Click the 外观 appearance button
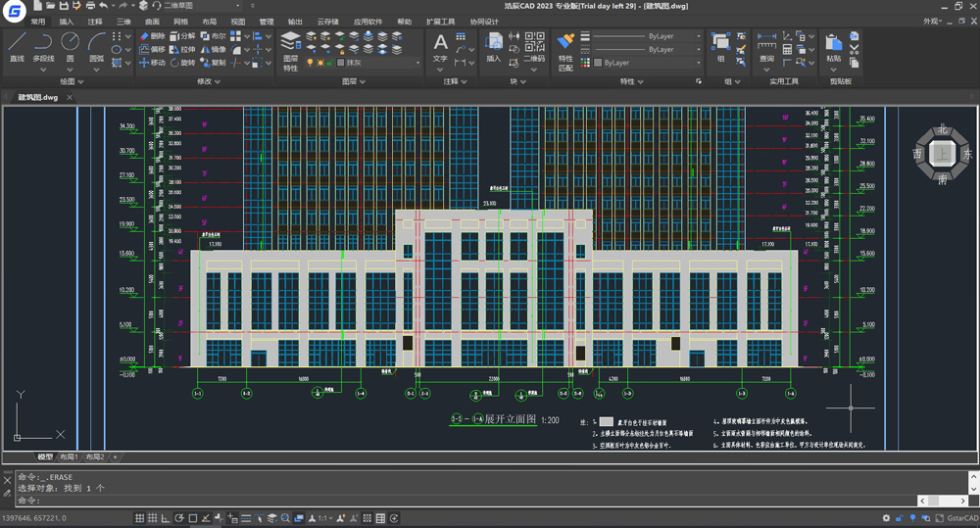Screen dimensions: 980x528 [933, 21]
